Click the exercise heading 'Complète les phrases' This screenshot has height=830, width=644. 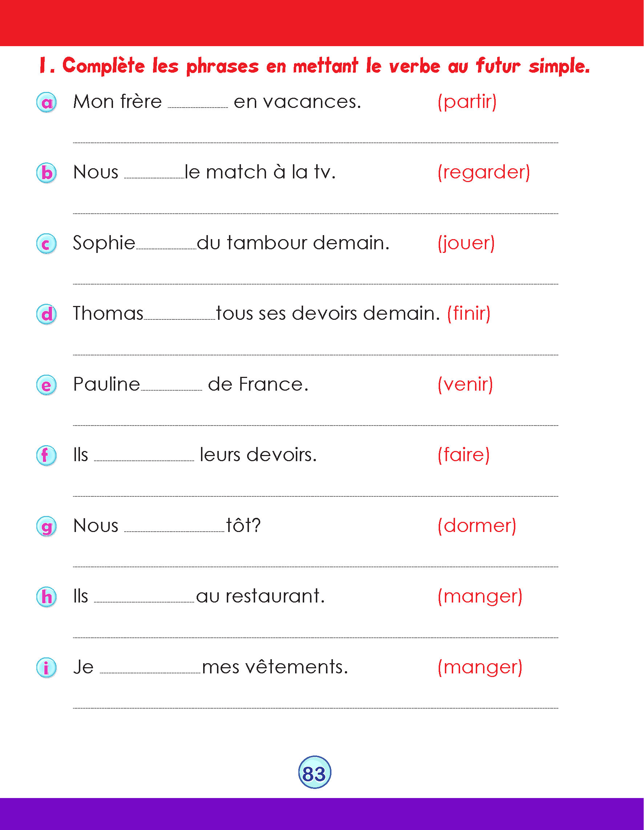[314, 66]
